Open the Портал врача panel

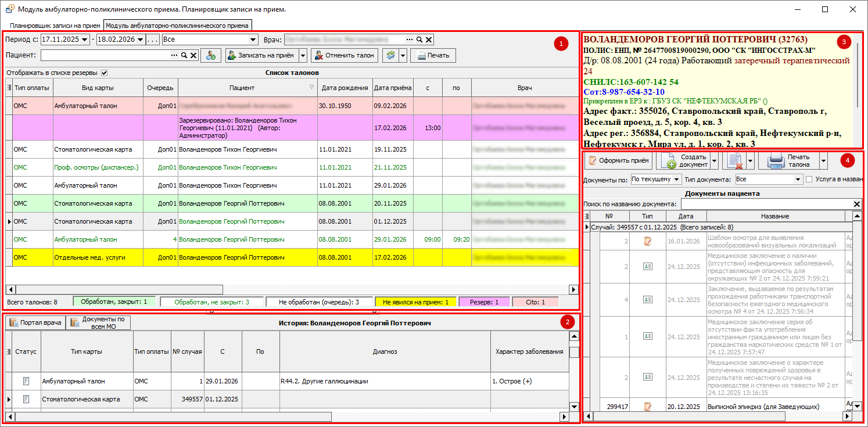pyautogui.click(x=35, y=322)
